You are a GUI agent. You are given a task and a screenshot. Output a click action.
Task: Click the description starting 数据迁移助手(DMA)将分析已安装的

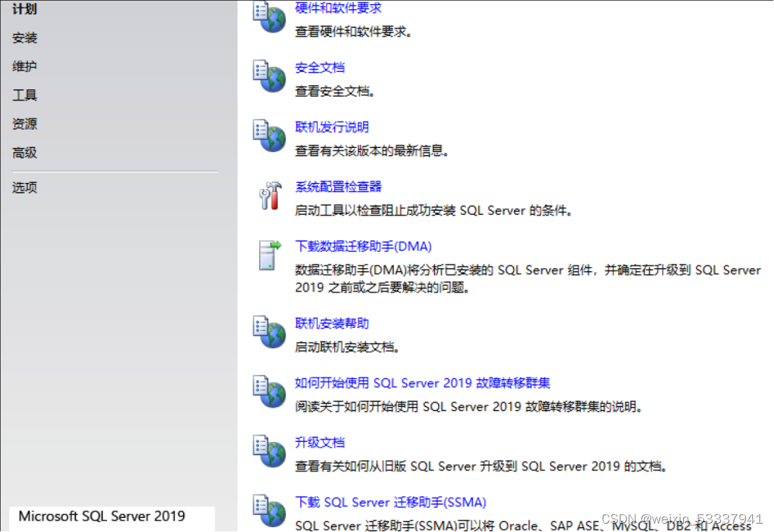pos(527,279)
